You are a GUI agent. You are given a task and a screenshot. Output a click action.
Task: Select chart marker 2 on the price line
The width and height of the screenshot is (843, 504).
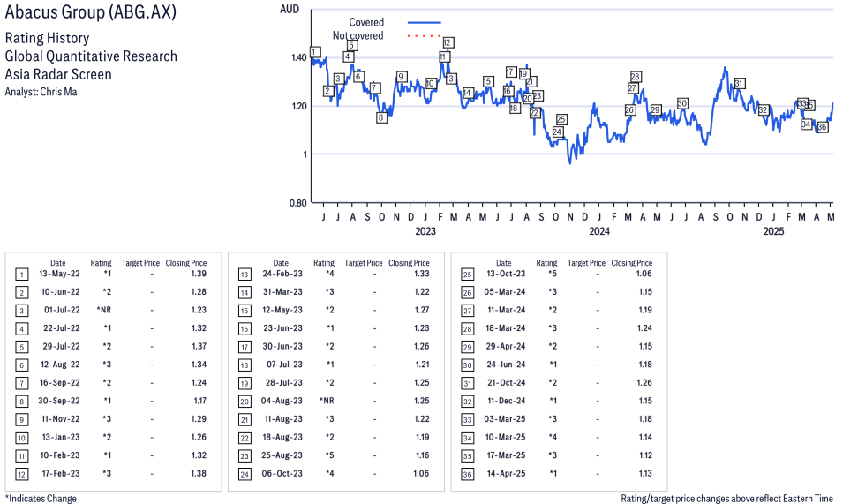point(327,91)
